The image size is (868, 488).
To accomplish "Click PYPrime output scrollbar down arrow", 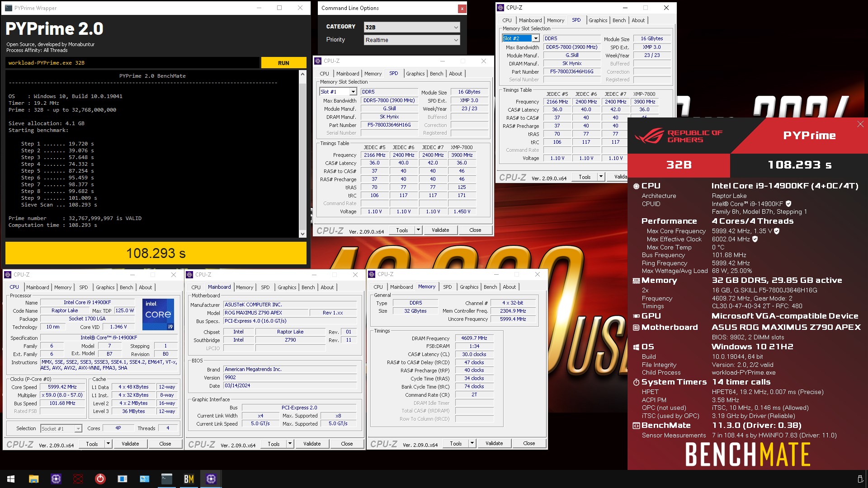I will tap(302, 234).
